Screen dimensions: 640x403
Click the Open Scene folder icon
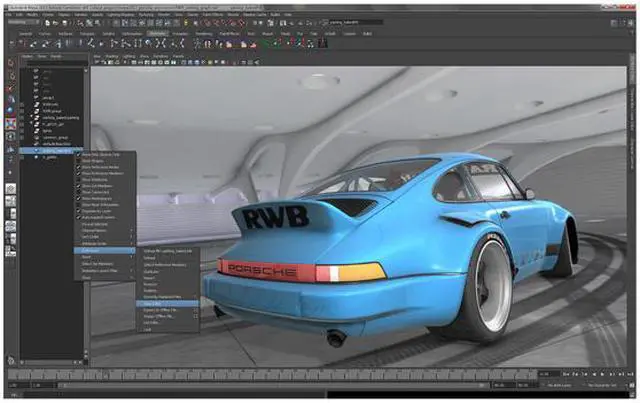[55, 23]
